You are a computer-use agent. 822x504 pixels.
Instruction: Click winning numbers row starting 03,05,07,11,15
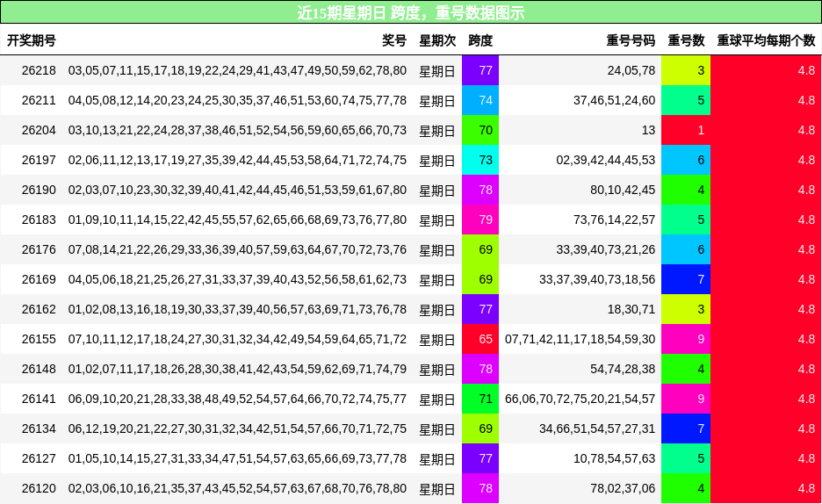click(x=237, y=71)
